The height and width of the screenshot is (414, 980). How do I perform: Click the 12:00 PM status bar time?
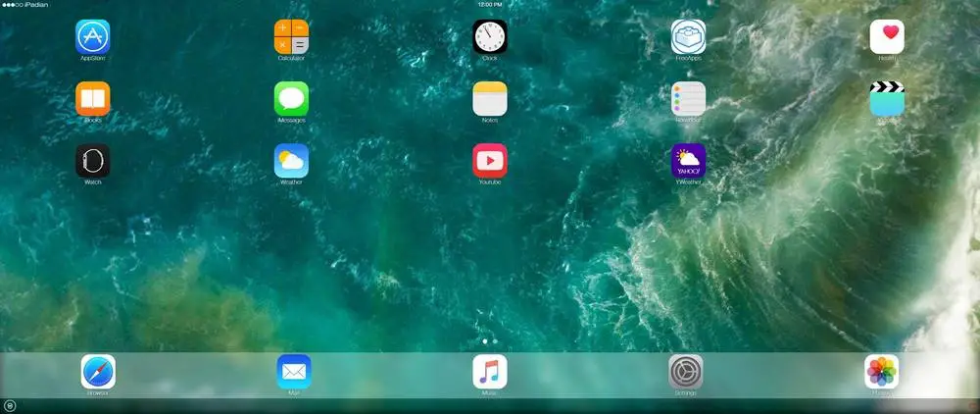click(x=490, y=4)
